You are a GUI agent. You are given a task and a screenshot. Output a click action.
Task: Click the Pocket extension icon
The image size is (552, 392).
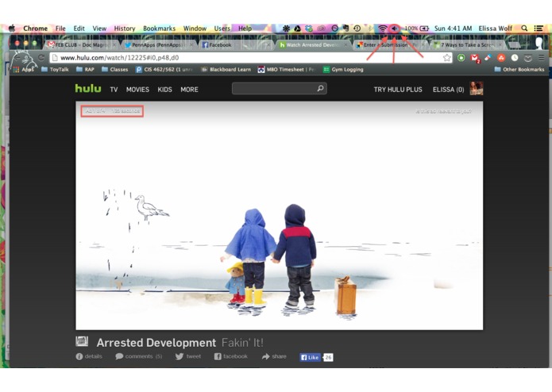[527, 58]
